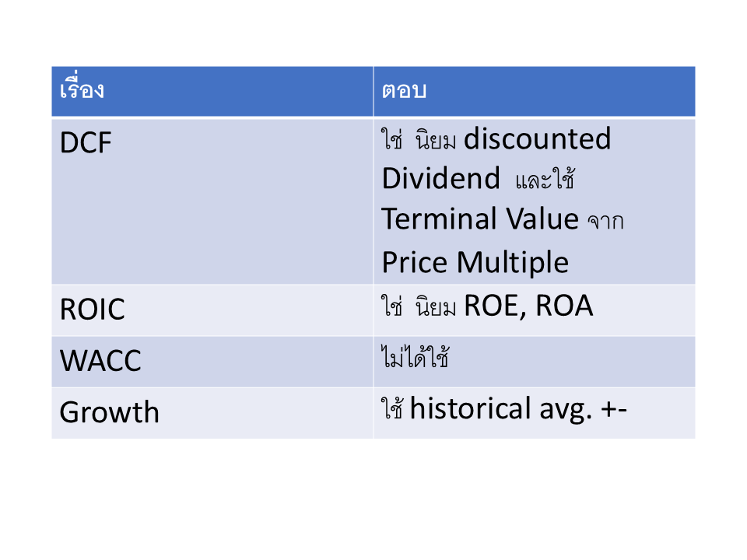Click the word discounted in the table
The width and height of the screenshot is (747, 560).
tap(537, 139)
